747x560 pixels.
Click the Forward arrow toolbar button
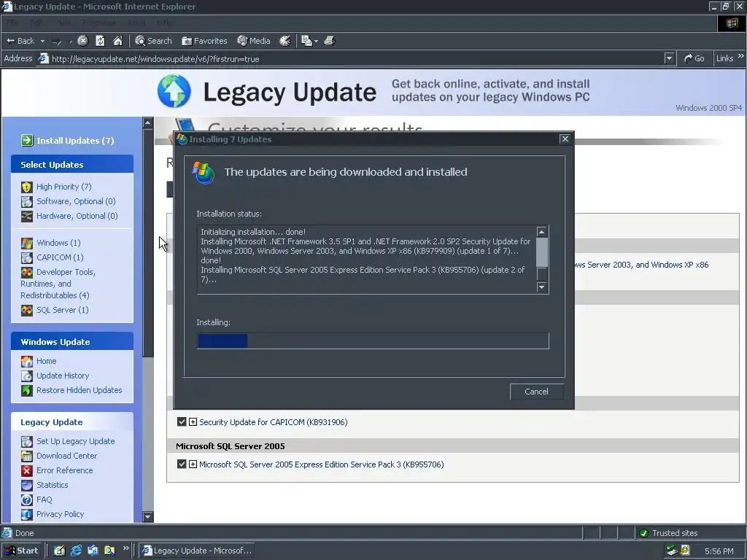pos(57,42)
